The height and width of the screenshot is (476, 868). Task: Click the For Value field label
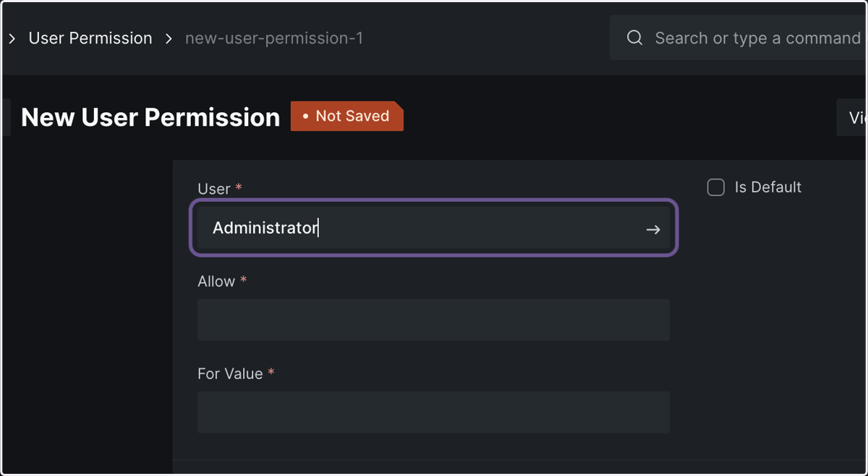(230, 374)
